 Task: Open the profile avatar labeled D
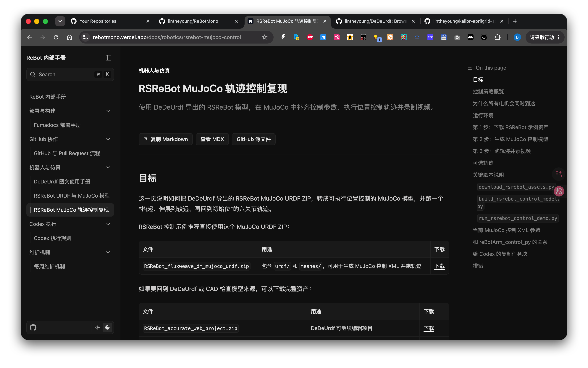tap(517, 37)
